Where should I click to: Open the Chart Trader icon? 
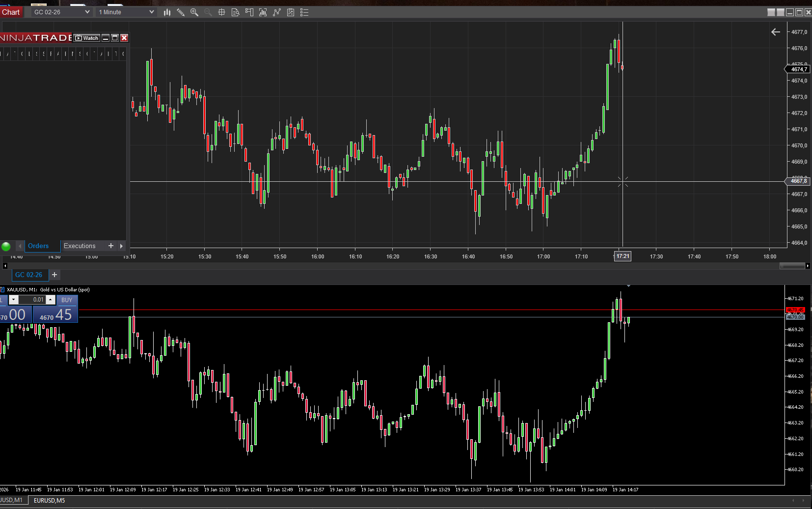click(249, 12)
